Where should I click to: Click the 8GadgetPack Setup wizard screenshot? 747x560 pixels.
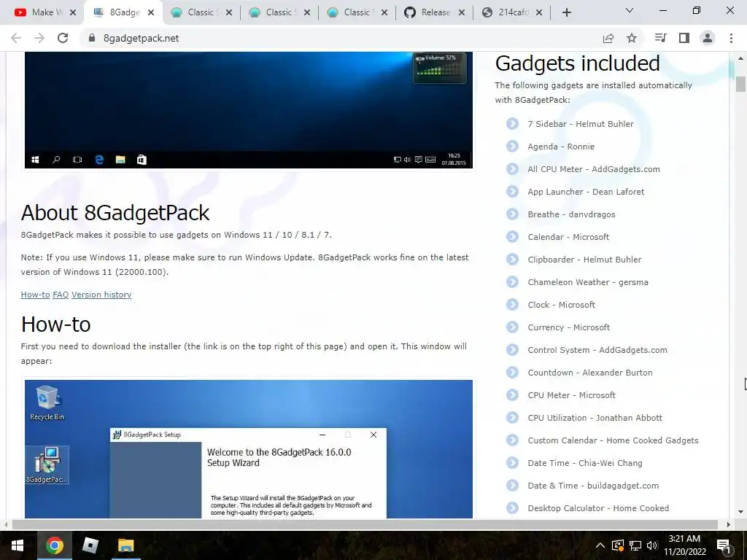[x=249, y=449]
